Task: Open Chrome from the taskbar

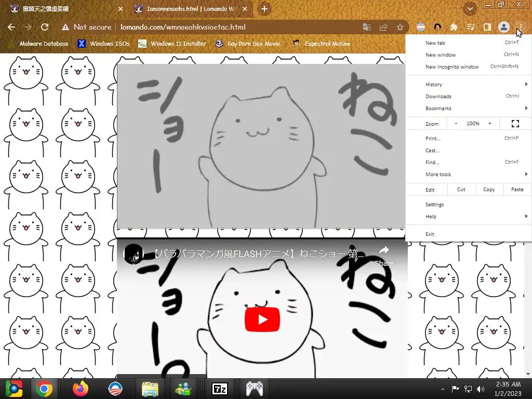Action: click(x=45, y=389)
